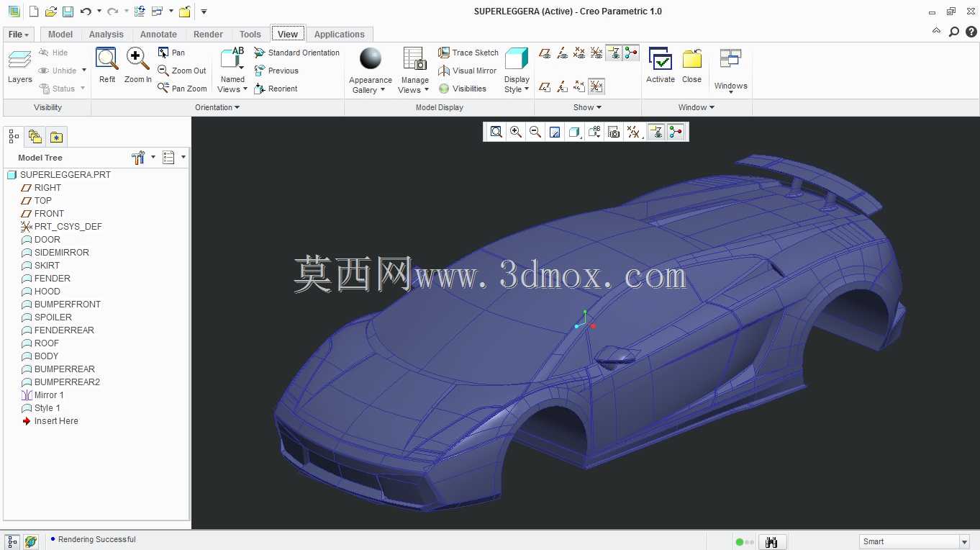This screenshot has height=550, width=980.
Task: Click the New file icon in quick access toolbar
Action: click(33, 12)
